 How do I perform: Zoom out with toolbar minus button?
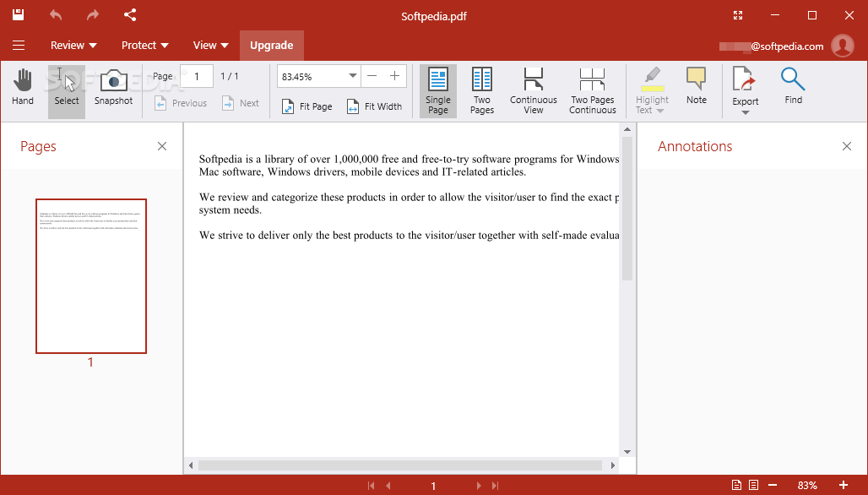coord(372,76)
